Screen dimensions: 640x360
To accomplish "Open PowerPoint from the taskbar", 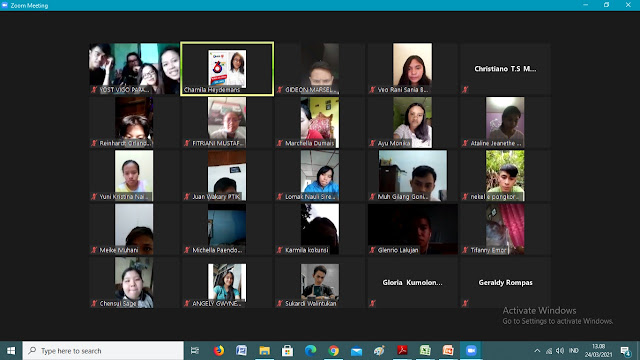I will coord(448,351).
